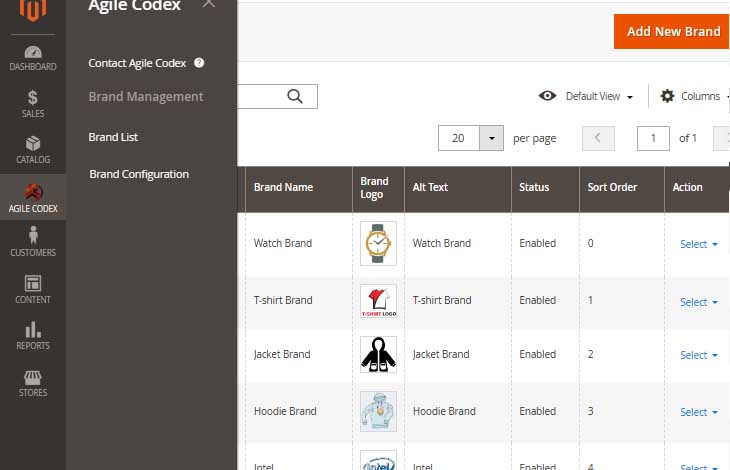Click the Add New Brand button

[x=671, y=32]
